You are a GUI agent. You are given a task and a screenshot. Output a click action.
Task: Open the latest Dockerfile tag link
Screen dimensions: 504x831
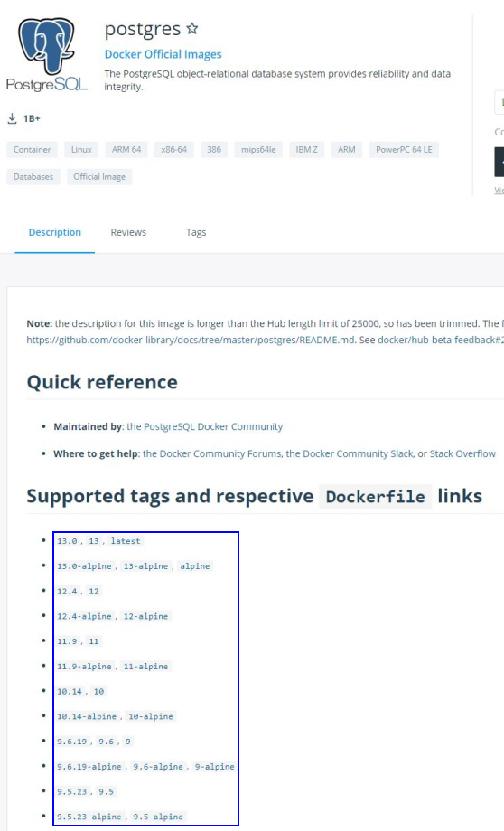(126, 541)
